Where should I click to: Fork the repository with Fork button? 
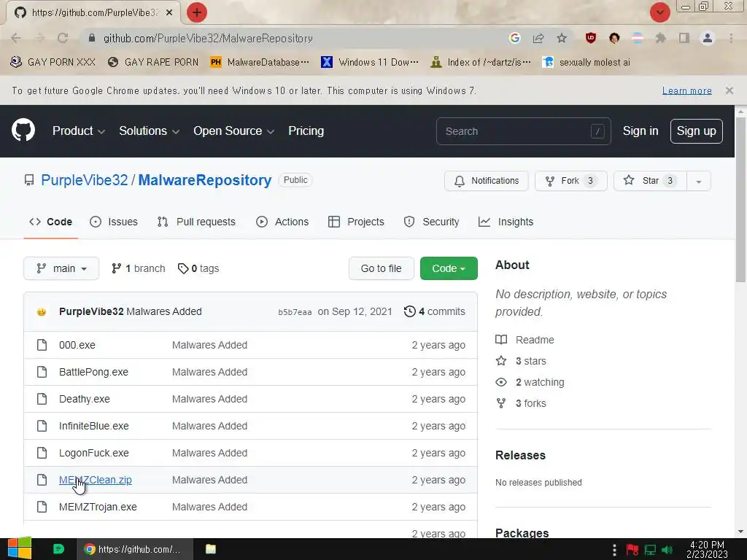tap(571, 181)
